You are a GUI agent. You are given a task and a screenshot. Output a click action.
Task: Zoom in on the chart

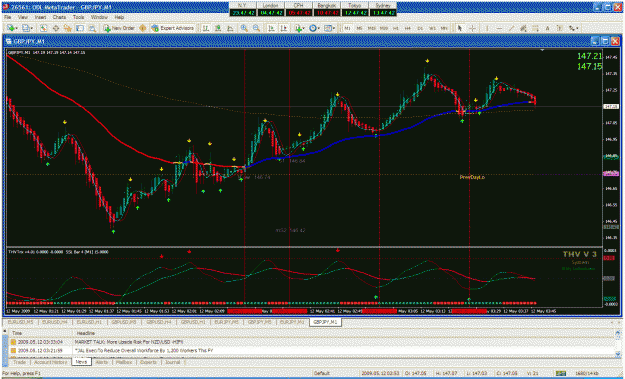(x=244, y=28)
